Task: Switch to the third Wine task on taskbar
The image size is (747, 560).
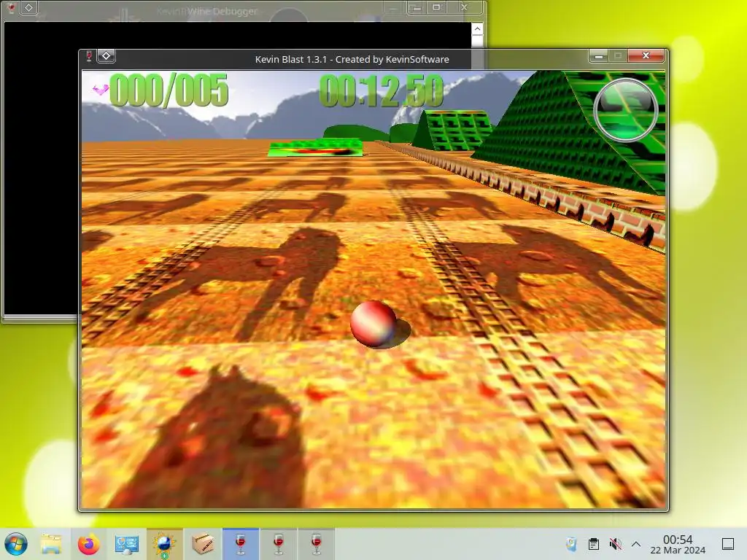Action: tap(317, 544)
